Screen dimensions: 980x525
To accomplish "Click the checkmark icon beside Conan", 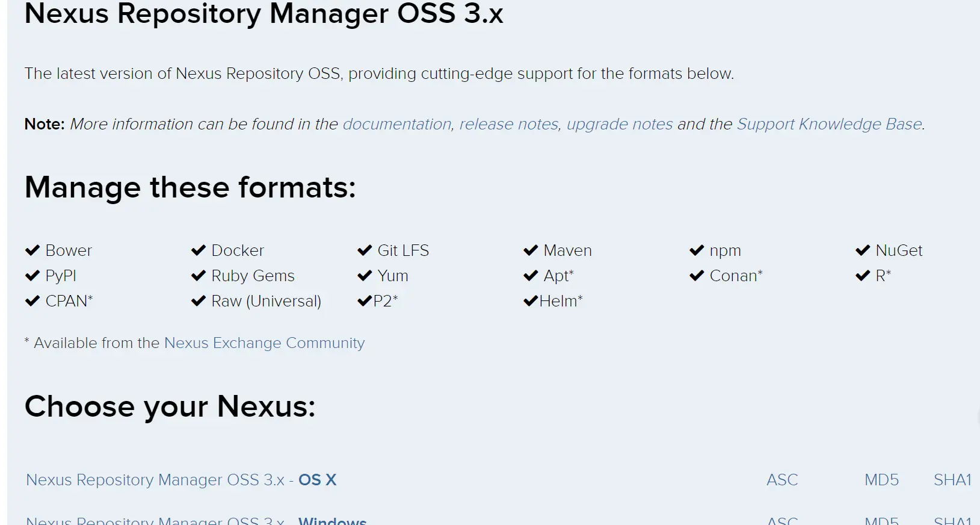I will [x=697, y=276].
